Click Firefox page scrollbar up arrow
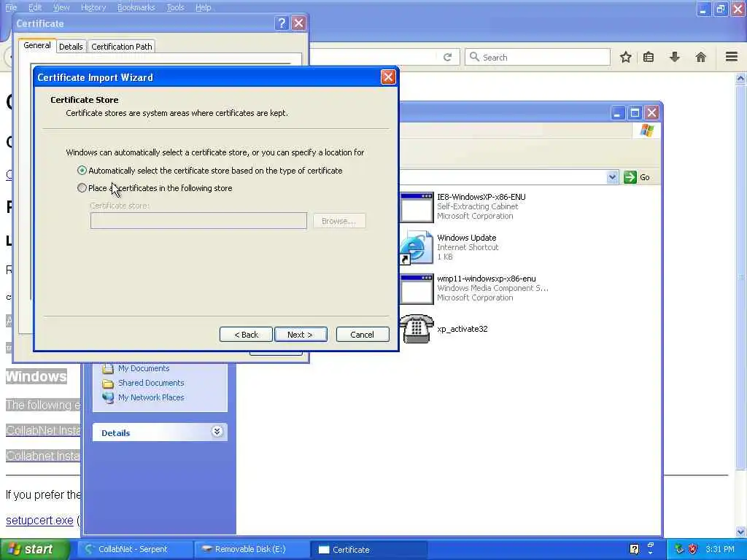 click(x=740, y=79)
